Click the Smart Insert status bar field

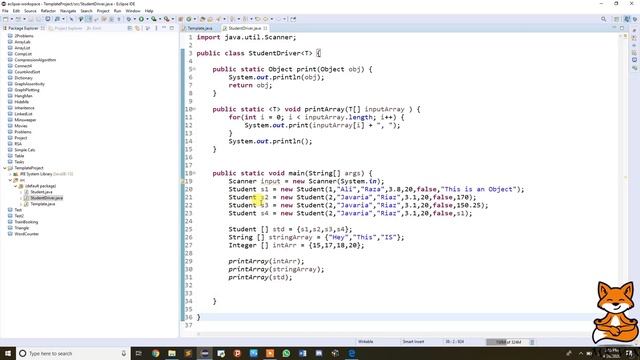(x=413, y=342)
